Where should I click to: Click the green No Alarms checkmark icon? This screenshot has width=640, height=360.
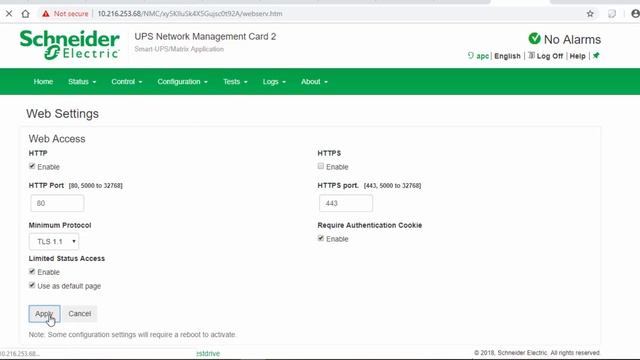click(534, 39)
